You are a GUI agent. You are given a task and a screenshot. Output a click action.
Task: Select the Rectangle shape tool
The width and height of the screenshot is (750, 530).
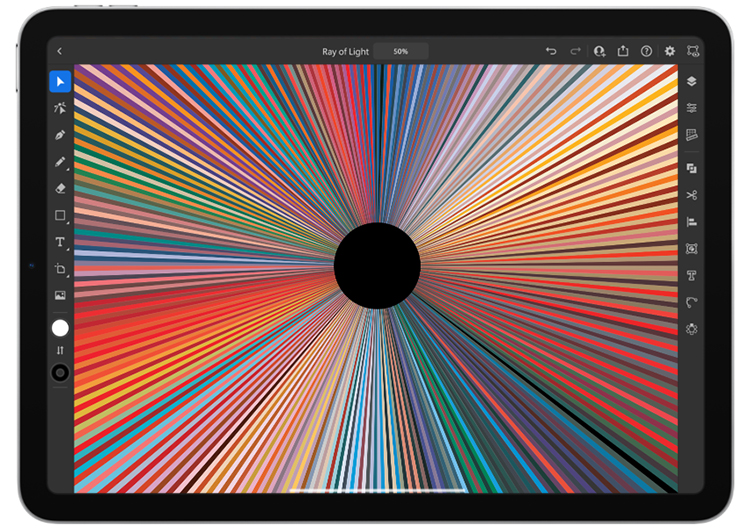pyautogui.click(x=60, y=216)
